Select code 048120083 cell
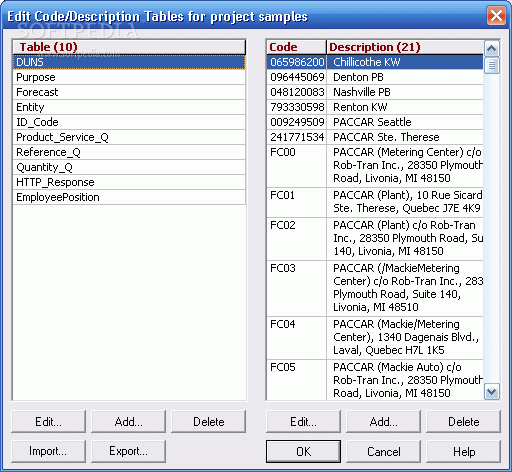The image size is (512, 472). point(296,92)
